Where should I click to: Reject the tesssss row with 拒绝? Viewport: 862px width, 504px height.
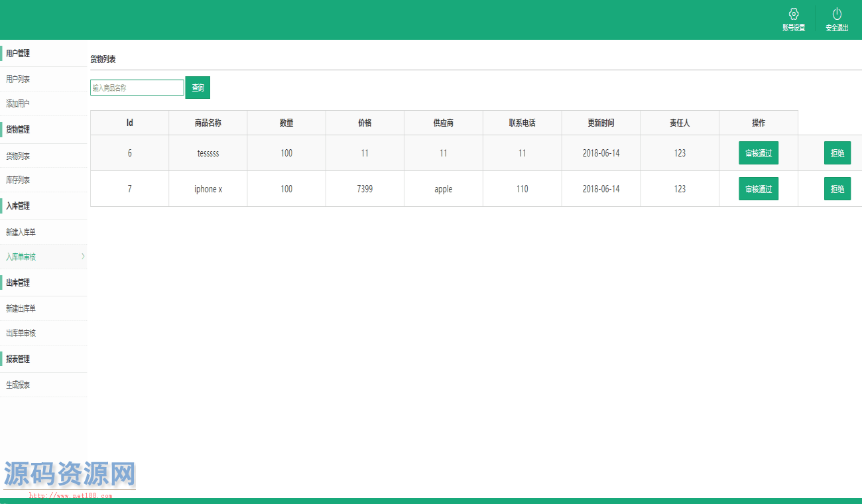pos(837,153)
